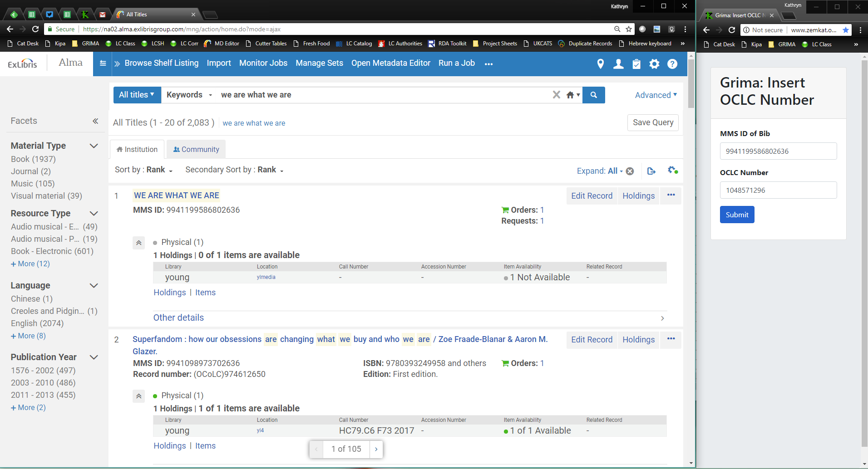
Task: Open the All titles search type dropdown
Action: [x=137, y=95]
